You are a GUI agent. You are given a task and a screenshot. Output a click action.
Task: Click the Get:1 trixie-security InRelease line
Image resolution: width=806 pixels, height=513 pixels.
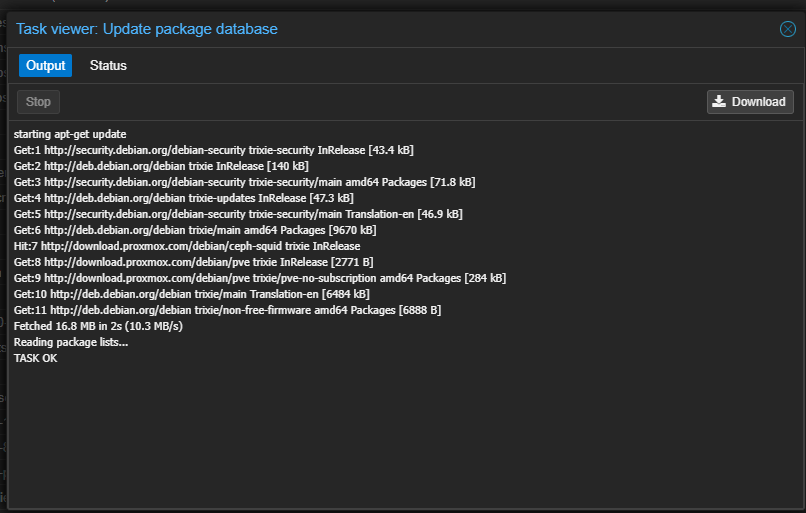click(x=213, y=150)
